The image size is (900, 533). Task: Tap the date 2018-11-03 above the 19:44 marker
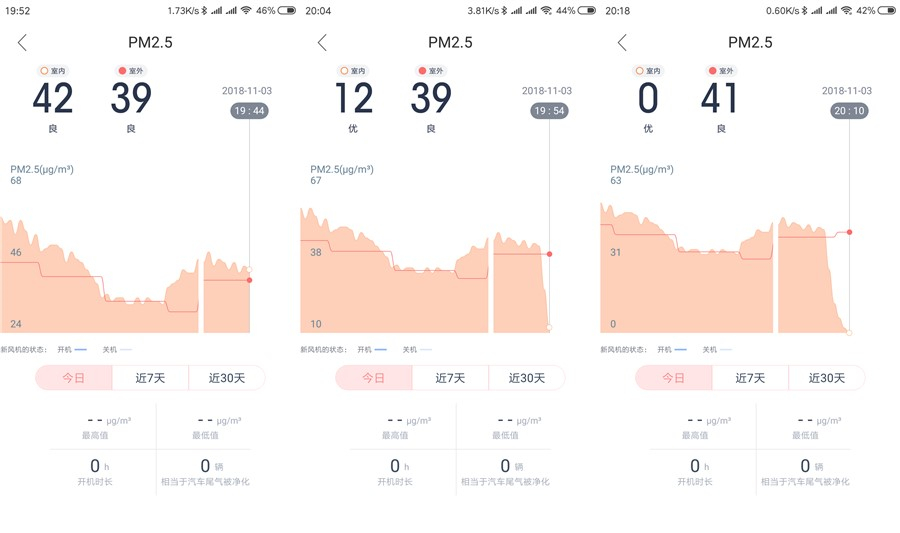point(246,91)
